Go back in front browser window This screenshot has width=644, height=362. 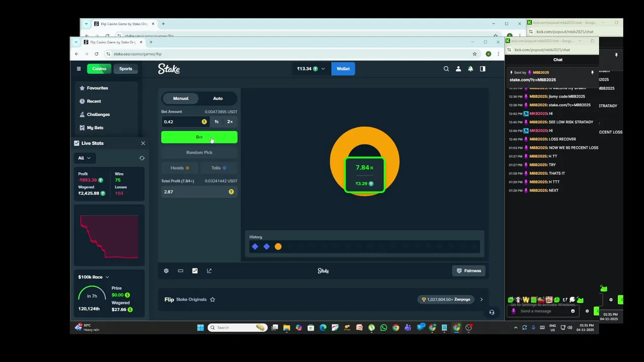[x=76, y=54]
